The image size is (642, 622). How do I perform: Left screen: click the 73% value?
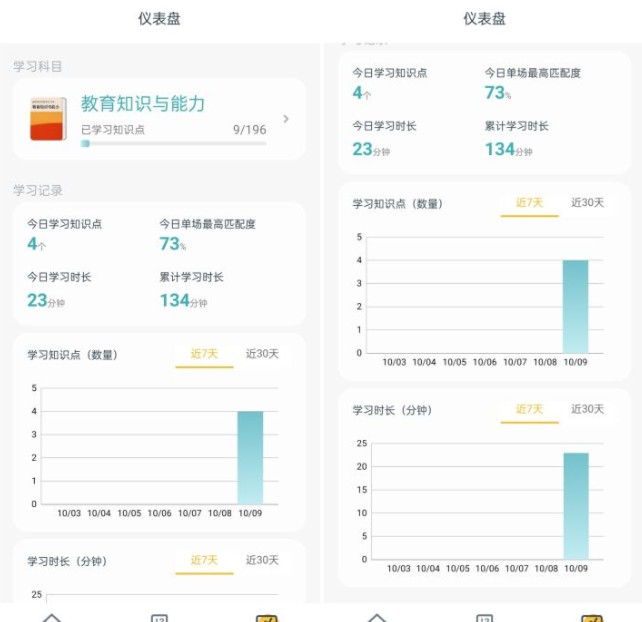coord(172,244)
